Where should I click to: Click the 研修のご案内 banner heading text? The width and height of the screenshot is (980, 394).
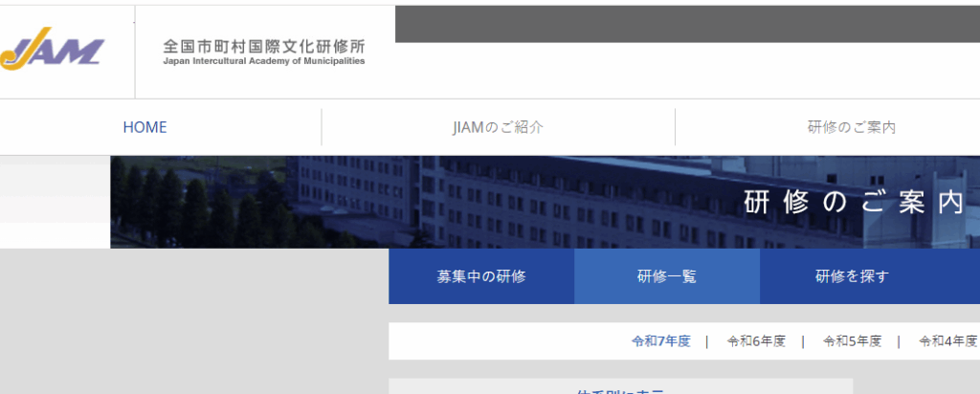(853, 203)
